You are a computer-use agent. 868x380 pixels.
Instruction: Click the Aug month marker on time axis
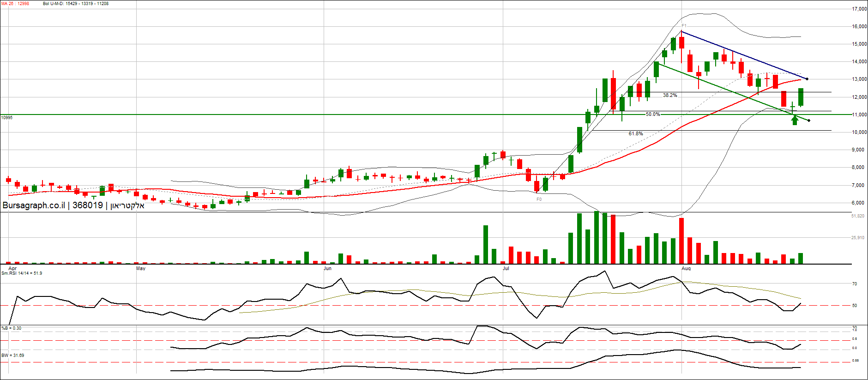pyautogui.click(x=686, y=268)
